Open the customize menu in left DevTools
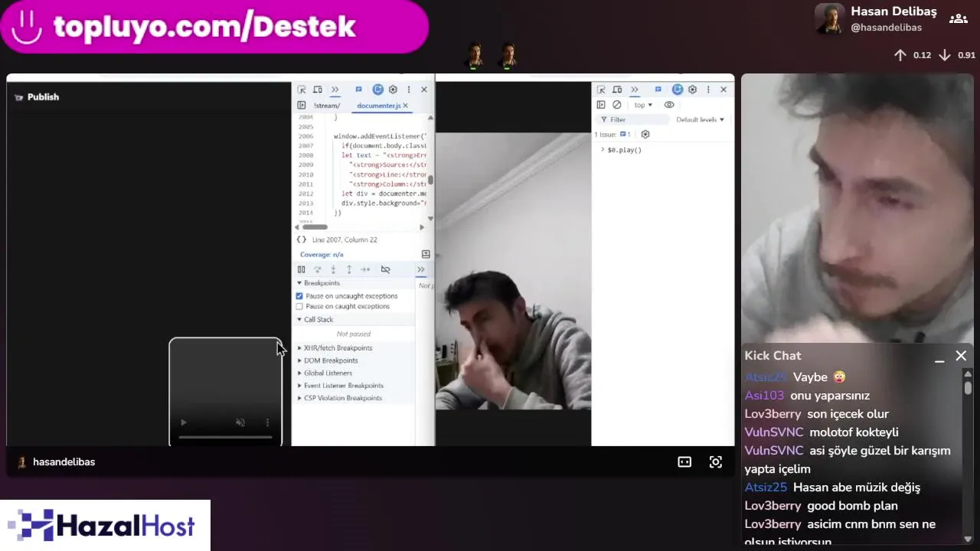This screenshot has width=980, height=551. 409,90
